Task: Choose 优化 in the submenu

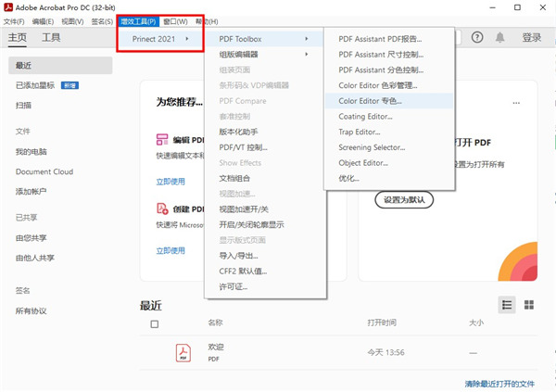Action: click(x=389, y=179)
